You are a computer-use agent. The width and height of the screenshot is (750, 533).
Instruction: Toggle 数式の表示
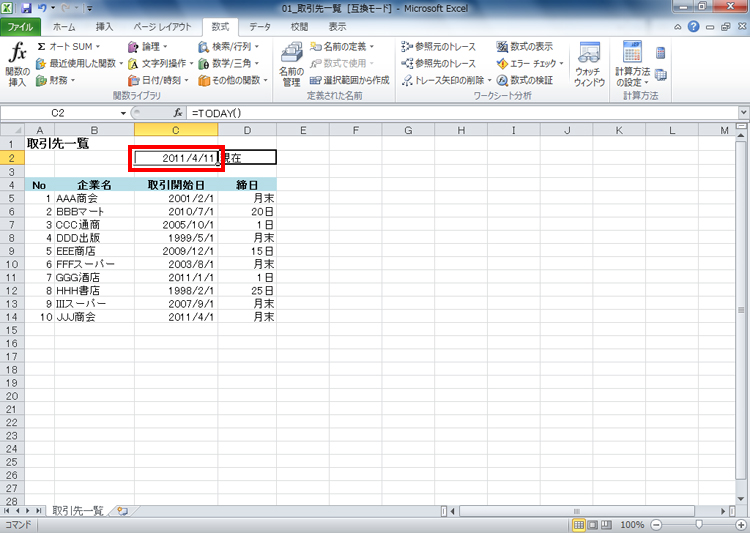(525, 46)
